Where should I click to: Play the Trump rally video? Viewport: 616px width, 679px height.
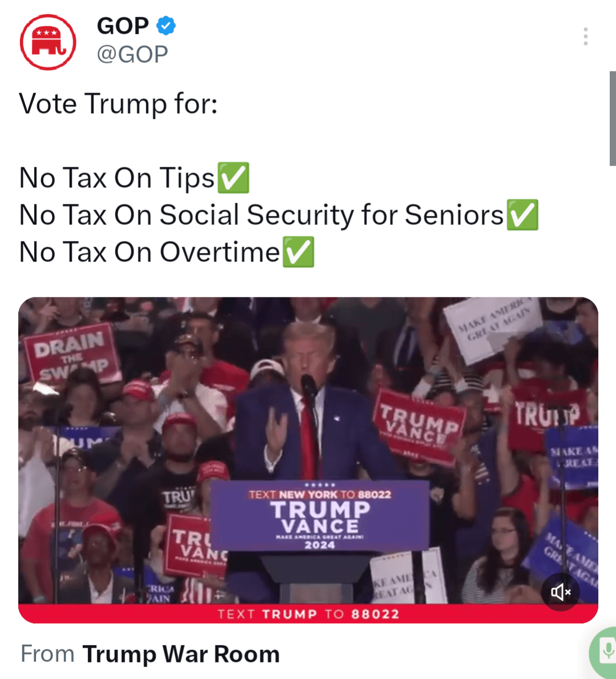point(308,451)
